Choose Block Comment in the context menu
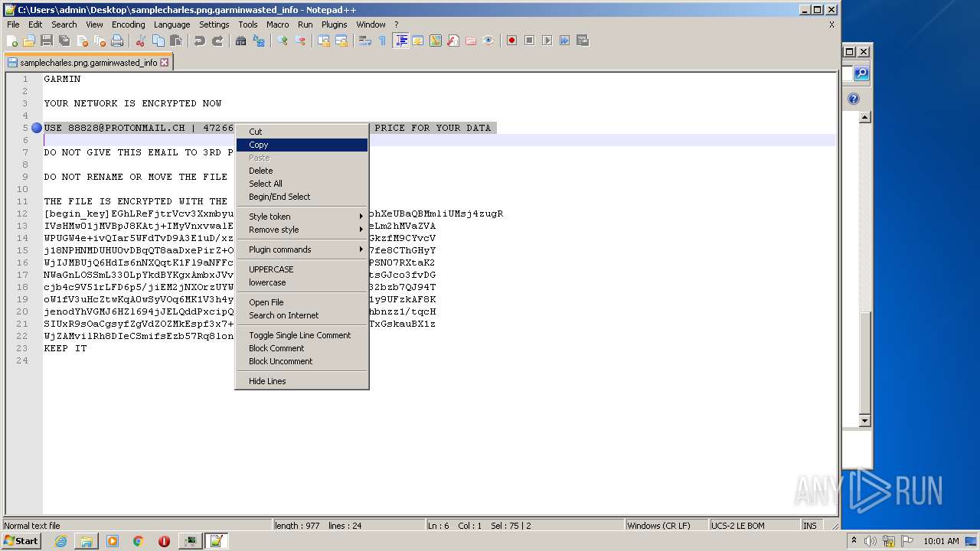This screenshot has width=980, height=551. pos(302,348)
